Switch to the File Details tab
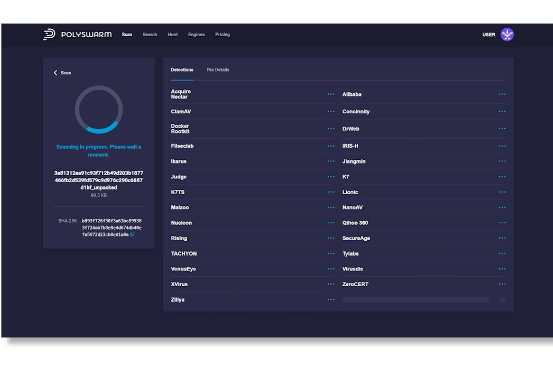The height and width of the screenshot is (367, 553). pyautogui.click(x=218, y=70)
